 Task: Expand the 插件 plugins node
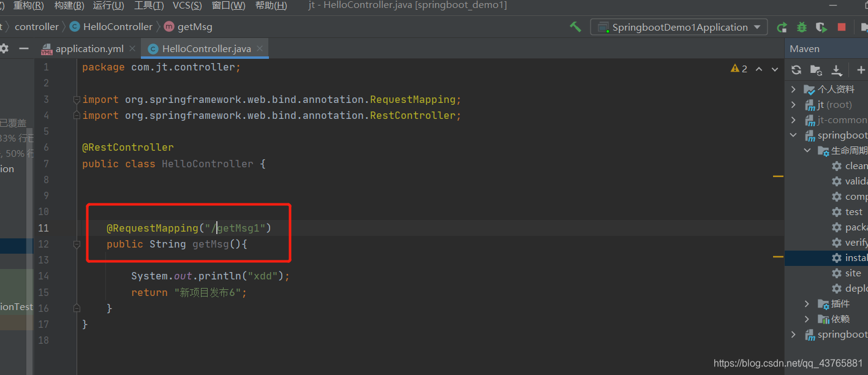tap(807, 304)
